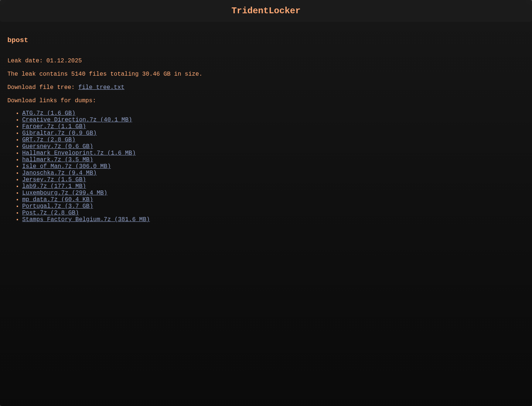
Task: Click the bpost heading
Action: coord(18,40)
